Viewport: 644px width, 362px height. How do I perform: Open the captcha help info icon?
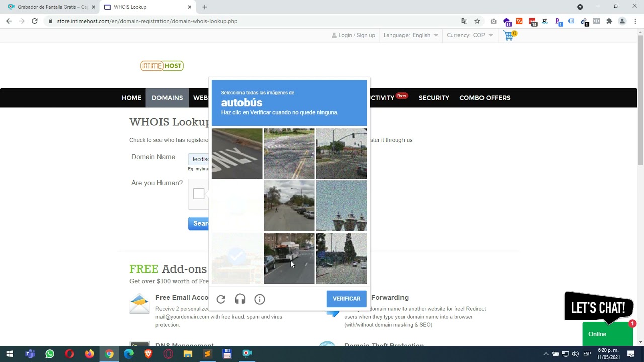point(260,299)
